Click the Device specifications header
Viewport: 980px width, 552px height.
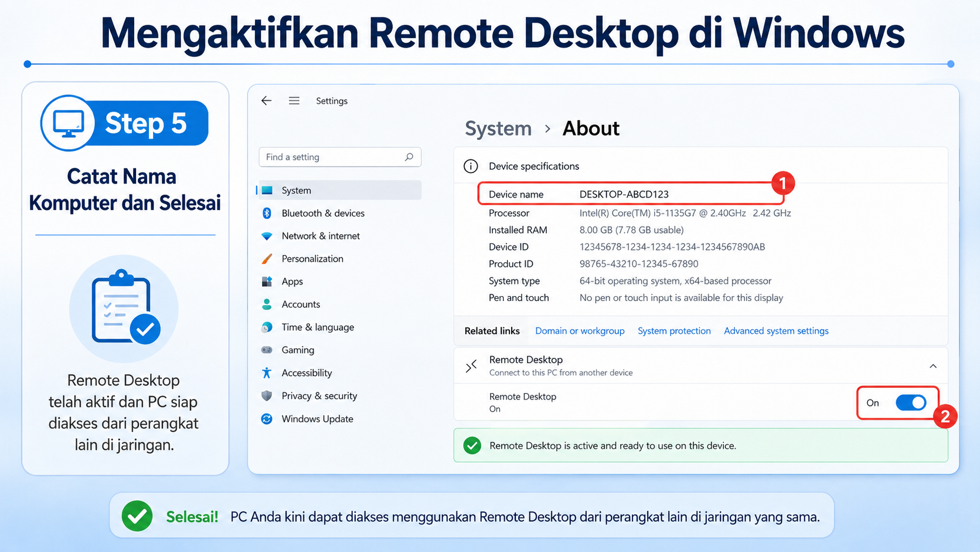(534, 166)
